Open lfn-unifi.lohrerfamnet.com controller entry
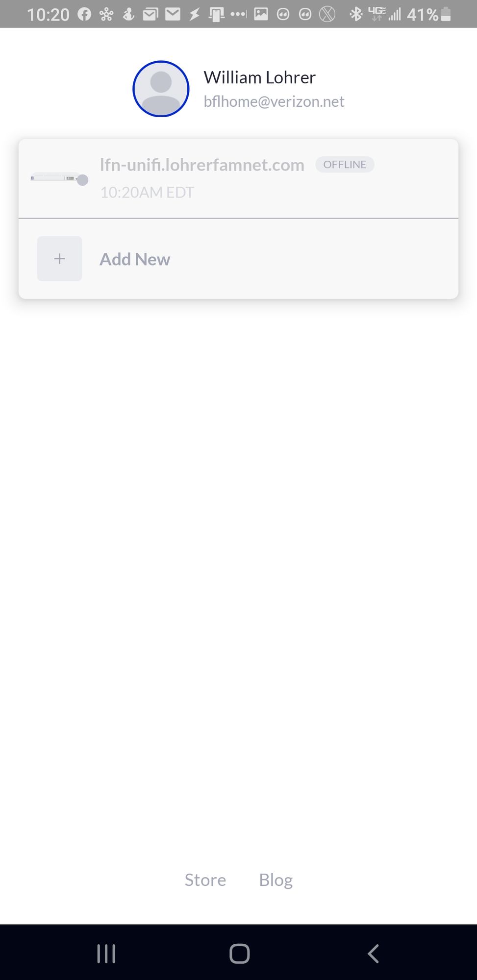The width and height of the screenshot is (477, 980). [238, 179]
